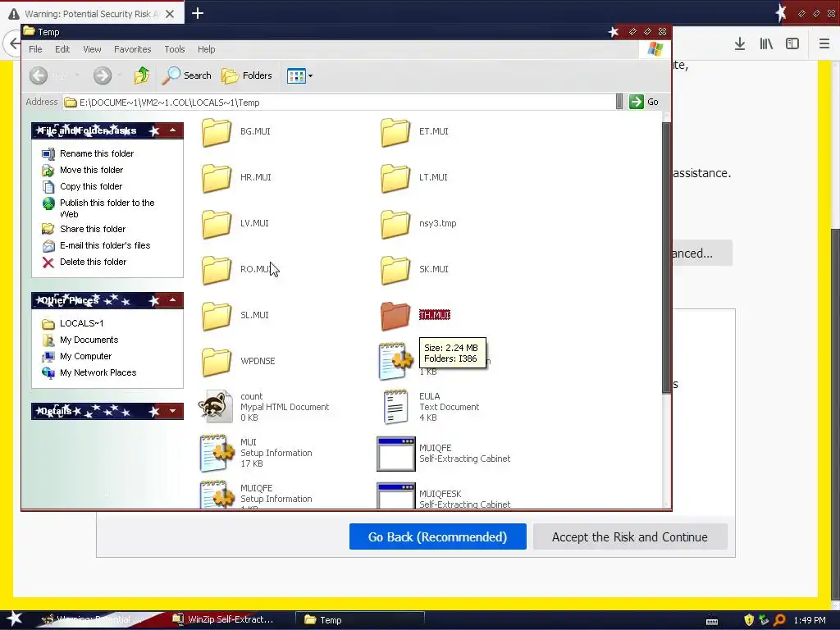Open the browser downloads icon
The image size is (840, 630).
(740, 44)
